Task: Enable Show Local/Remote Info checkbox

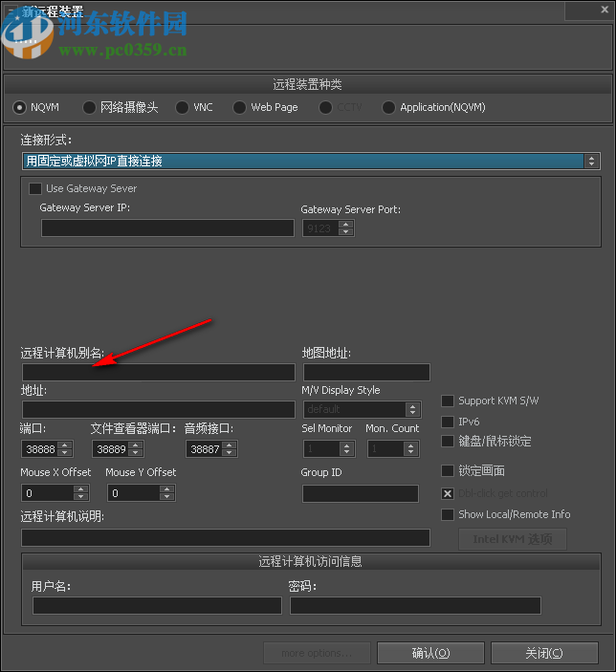Action: (x=448, y=514)
